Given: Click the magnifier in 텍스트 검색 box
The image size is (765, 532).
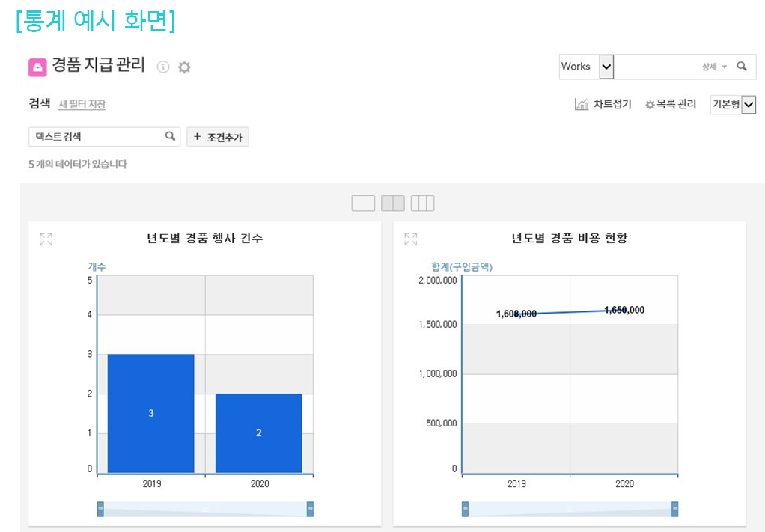Looking at the screenshot, I should [x=170, y=136].
